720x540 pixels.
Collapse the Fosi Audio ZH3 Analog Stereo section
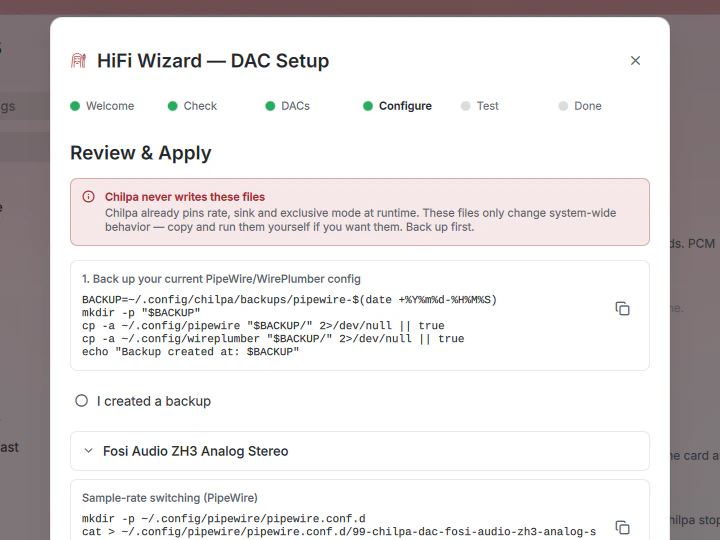point(360,451)
